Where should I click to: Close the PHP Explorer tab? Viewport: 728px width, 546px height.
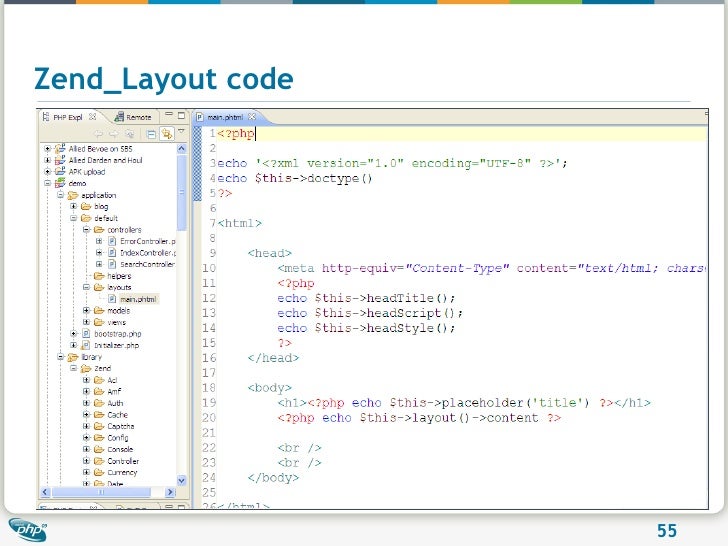click(92, 117)
